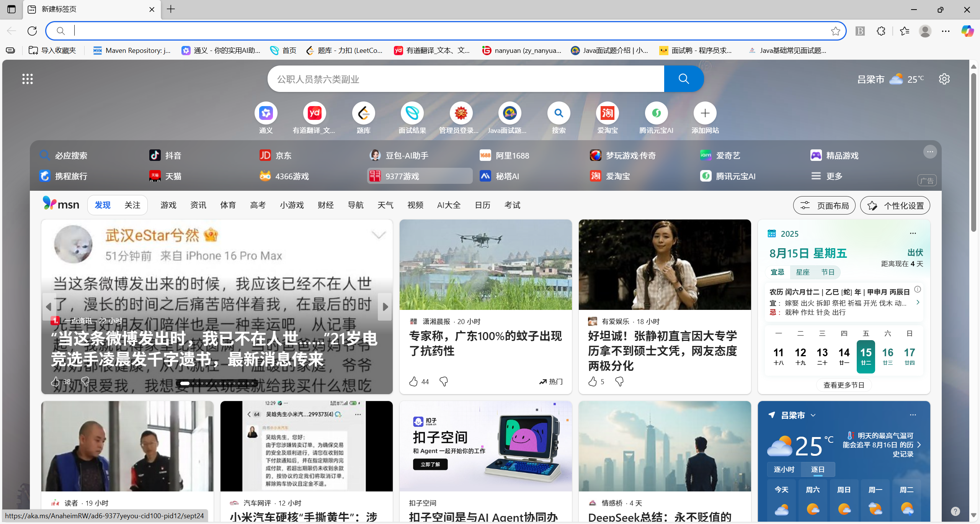This screenshot has height=524, width=980.
Task: Open the apps grid launcher
Action: (x=28, y=79)
